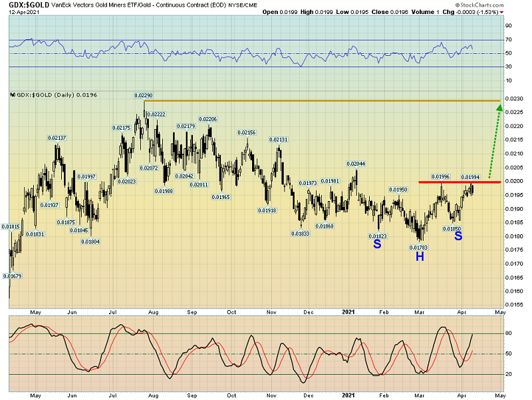Click the 0.01950 price label
532x400 pixels.
[398, 190]
